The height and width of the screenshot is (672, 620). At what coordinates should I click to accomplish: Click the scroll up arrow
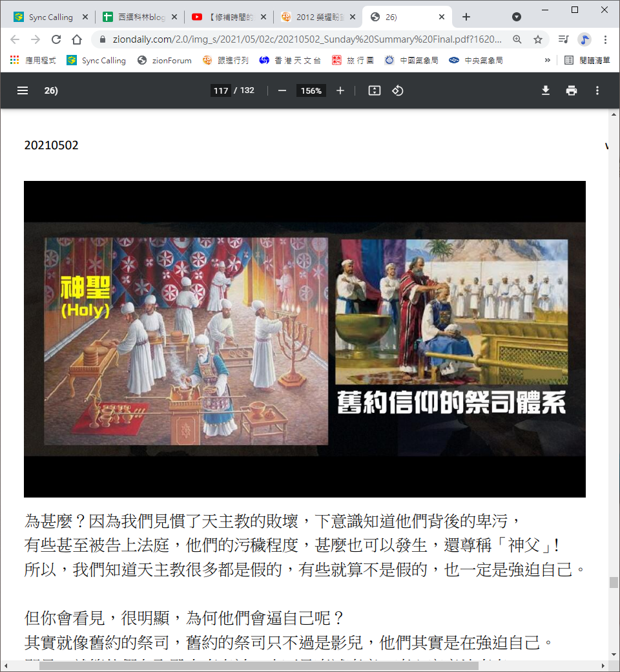(614, 114)
